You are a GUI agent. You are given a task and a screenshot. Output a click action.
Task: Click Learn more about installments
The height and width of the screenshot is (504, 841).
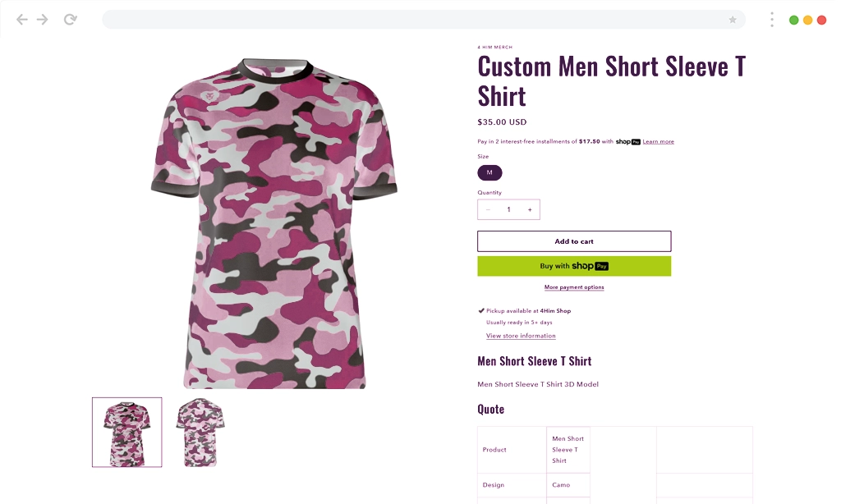657,141
